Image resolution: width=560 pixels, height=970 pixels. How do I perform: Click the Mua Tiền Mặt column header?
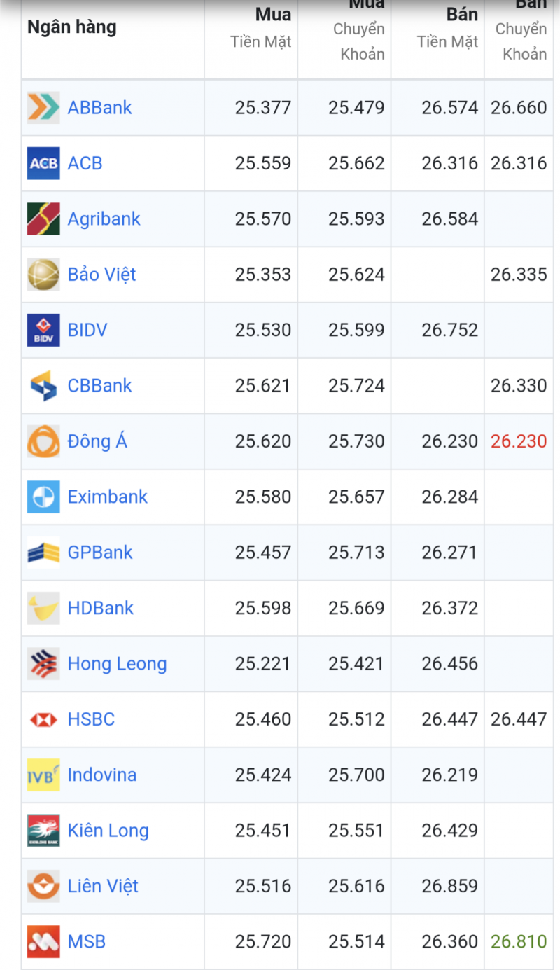tap(262, 28)
